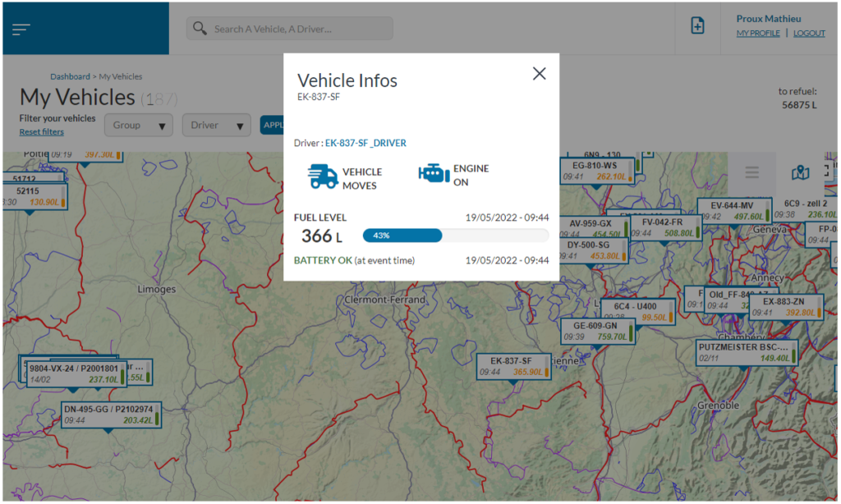This screenshot has width=841, height=504.
Task: Click the engine on status icon
Action: 433,174
